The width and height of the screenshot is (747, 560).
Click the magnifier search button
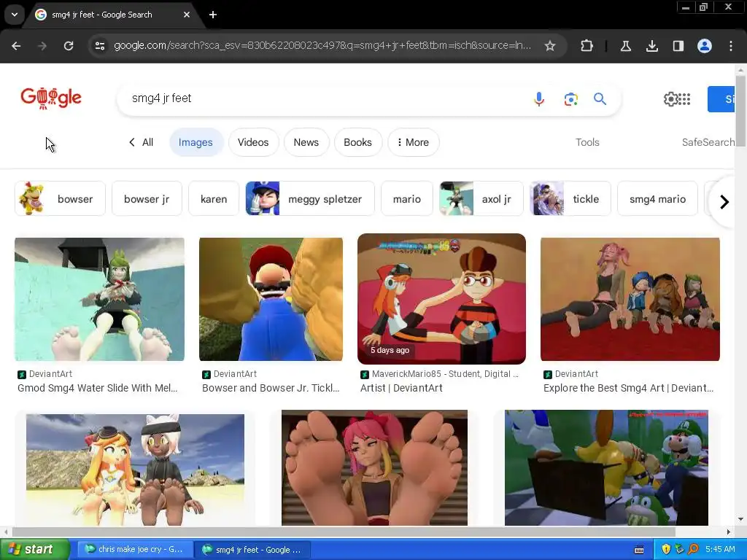click(x=600, y=99)
